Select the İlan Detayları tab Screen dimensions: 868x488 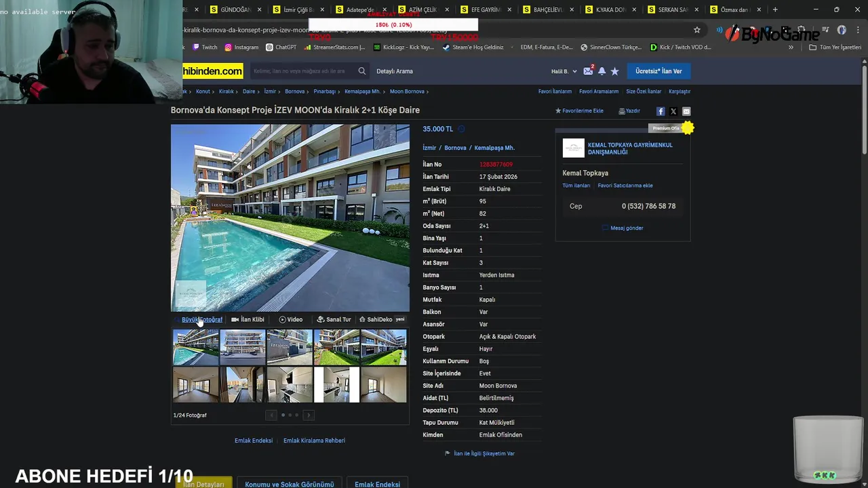203,483
